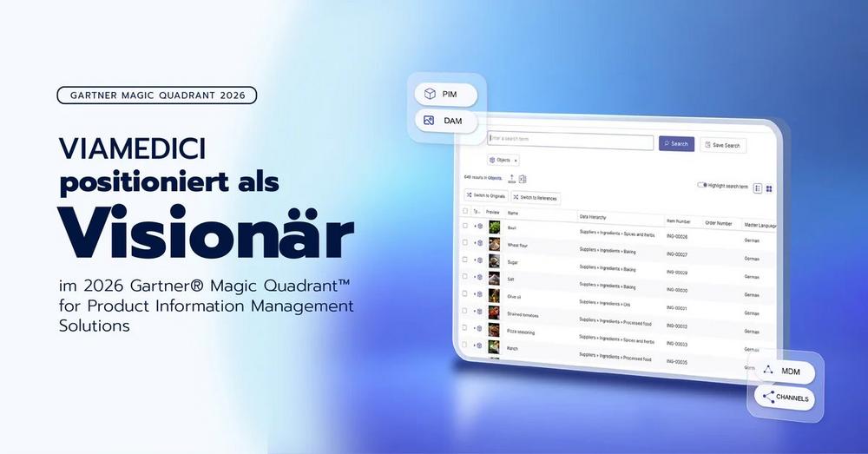Open the Objects dropdown filter
Screen dimensions: 868x454
point(503,160)
